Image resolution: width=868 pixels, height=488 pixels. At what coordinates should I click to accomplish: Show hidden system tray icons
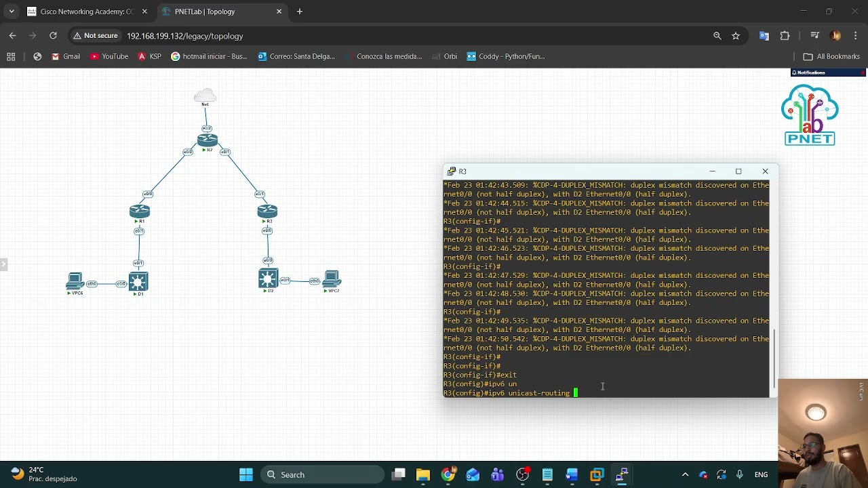tap(685, 474)
